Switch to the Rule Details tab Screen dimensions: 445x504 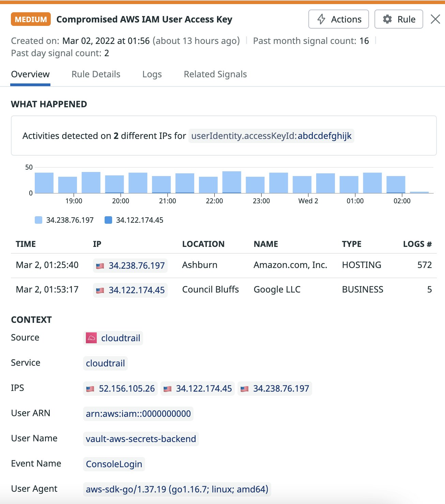pyautogui.click(x=96, y=74)
